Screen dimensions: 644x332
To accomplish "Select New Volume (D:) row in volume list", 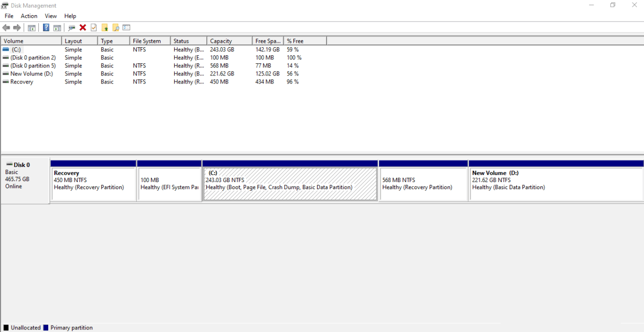I will tap(31, 74).
